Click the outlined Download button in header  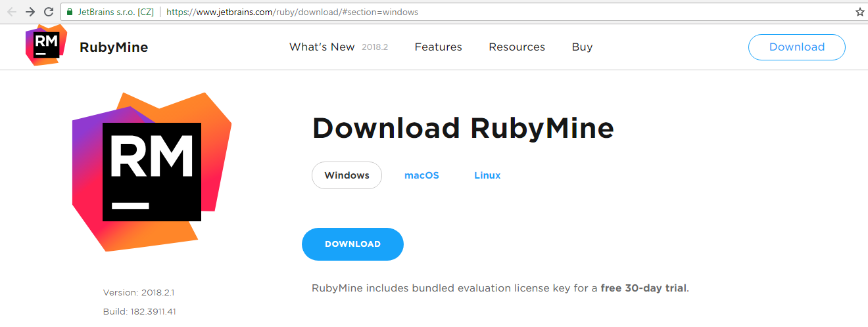click(x=797, y=47)
